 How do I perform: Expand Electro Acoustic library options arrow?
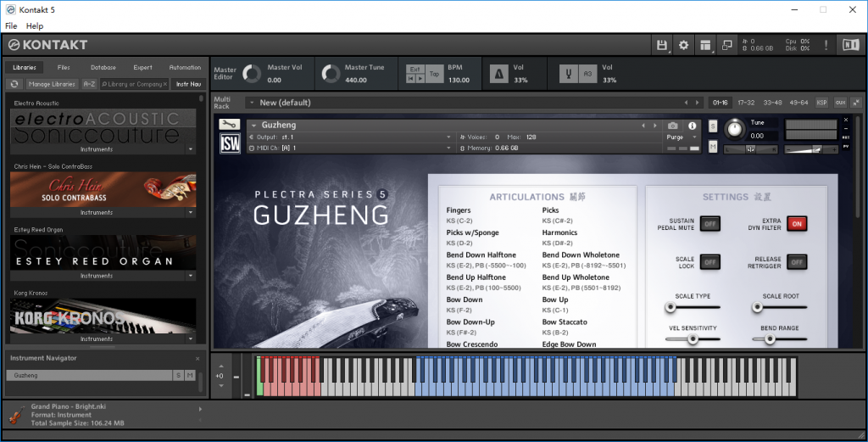click(x=191, y=149)
